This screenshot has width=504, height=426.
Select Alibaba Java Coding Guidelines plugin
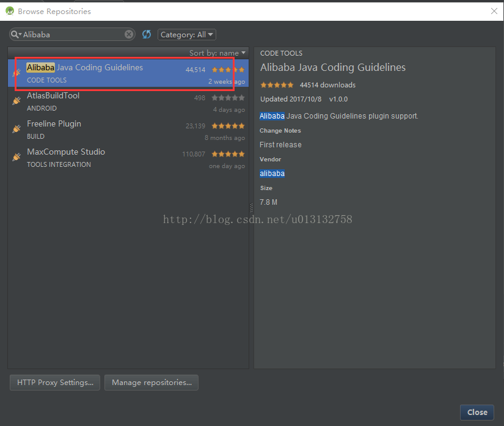click(128, 73)
